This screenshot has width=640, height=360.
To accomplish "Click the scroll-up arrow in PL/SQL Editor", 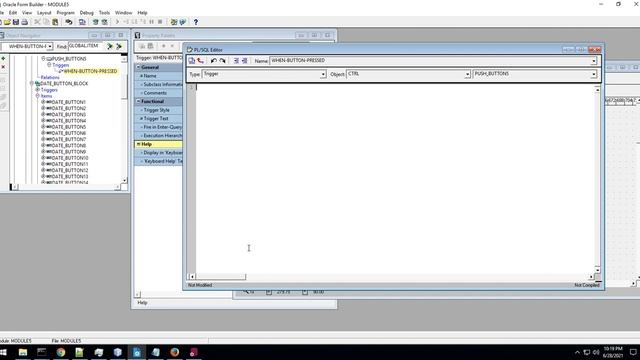I will 597,89.
